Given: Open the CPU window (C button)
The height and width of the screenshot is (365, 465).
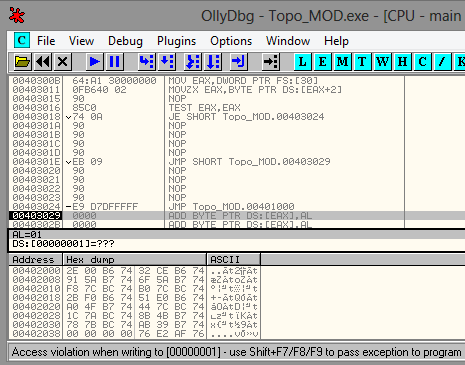Looking at the screenshot, I should tap(422, 62).
